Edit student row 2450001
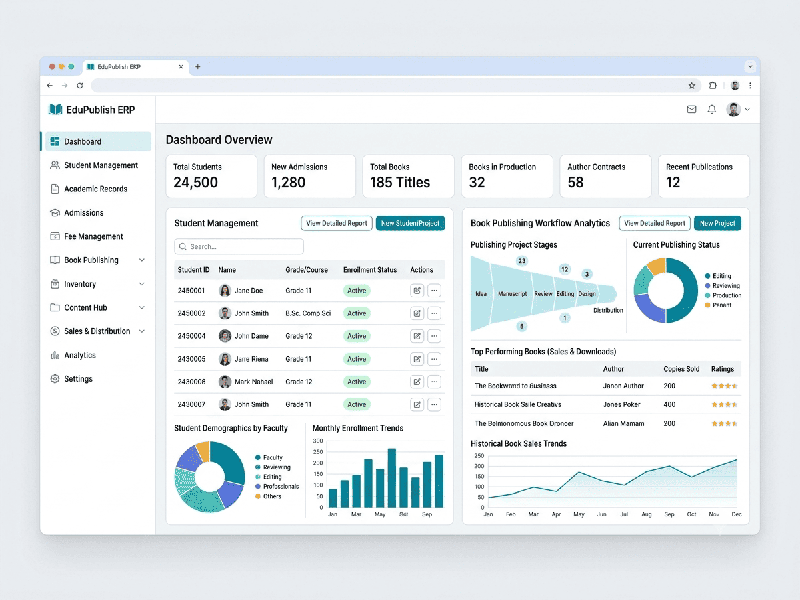This screenshot has width=800, height=600. 417,290
